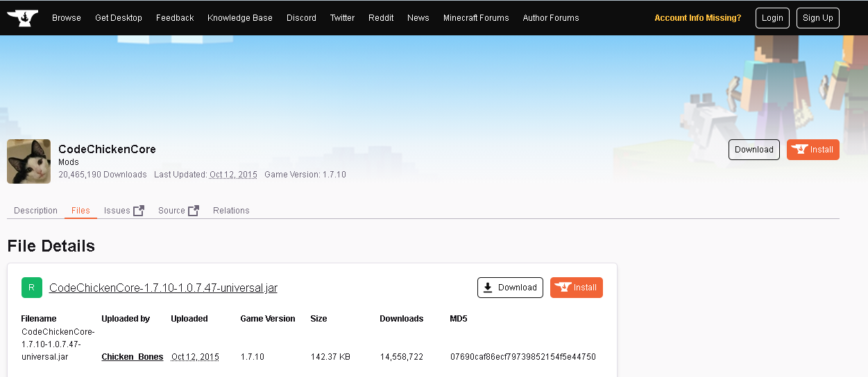This screenshot has width=868, height=377.
Task: Open the Source external tab
Action: (x=178, y=211)
